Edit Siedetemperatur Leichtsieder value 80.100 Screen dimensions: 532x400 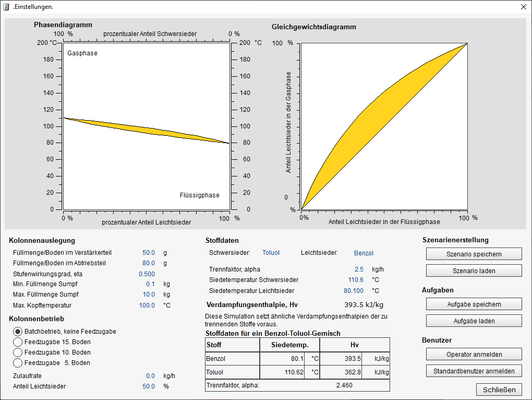tap(353, 291)
